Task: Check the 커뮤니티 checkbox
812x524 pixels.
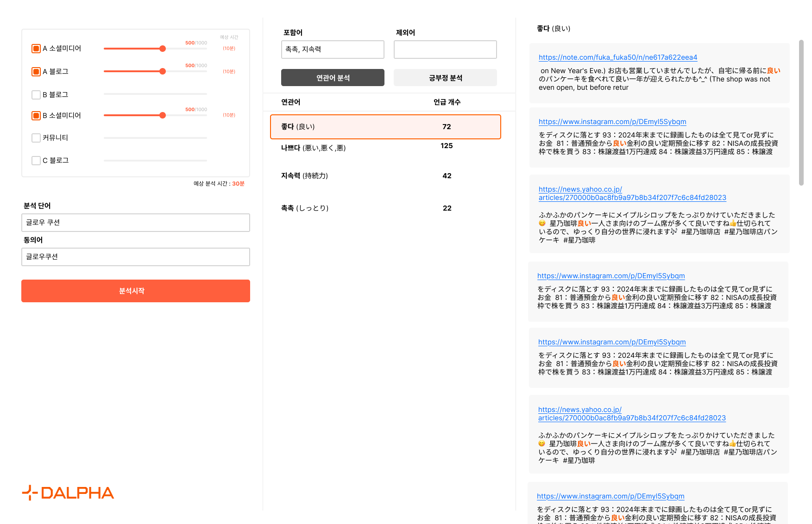Action: [x=36, y=138]
